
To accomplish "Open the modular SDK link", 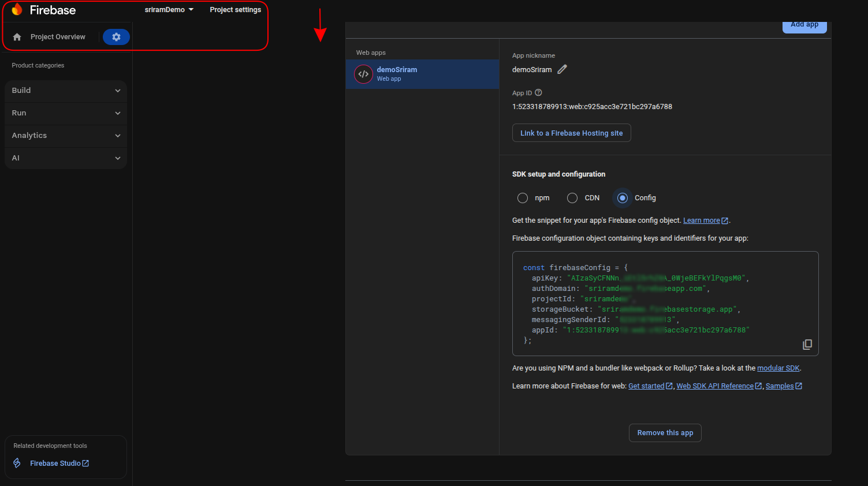I will (x=778, y=368).
